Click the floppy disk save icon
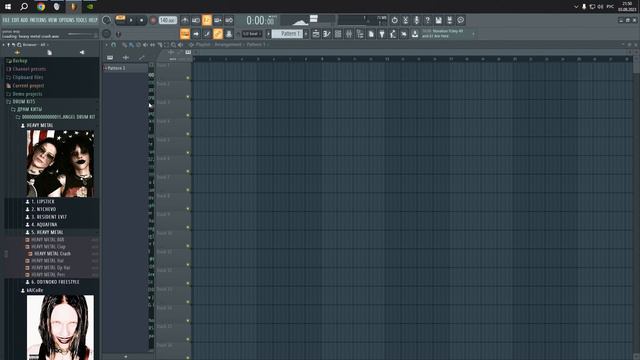640x360 pixels. 438,20
